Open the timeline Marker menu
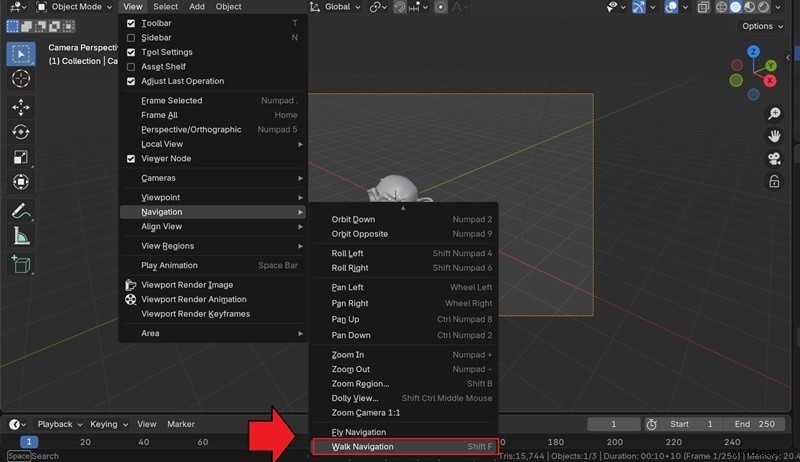Viewport: 800px width, 462px height. [181, 424]
